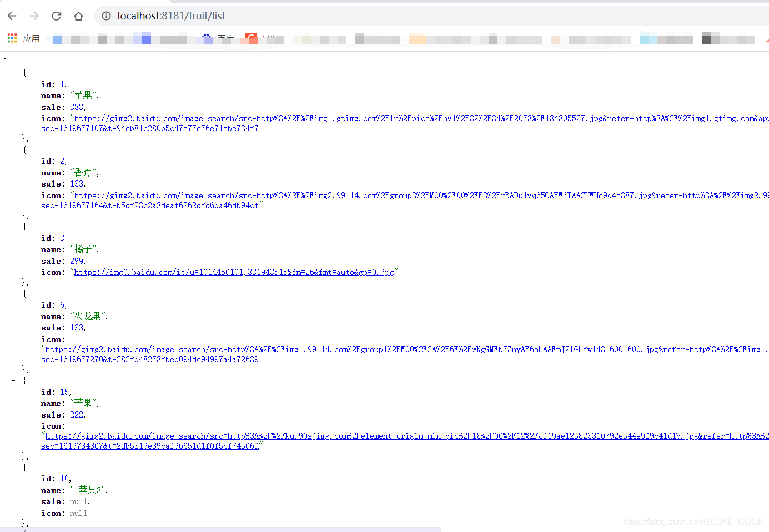Collapse the JSON object with id 3
The image size is (769, 532).
point(13,227)
